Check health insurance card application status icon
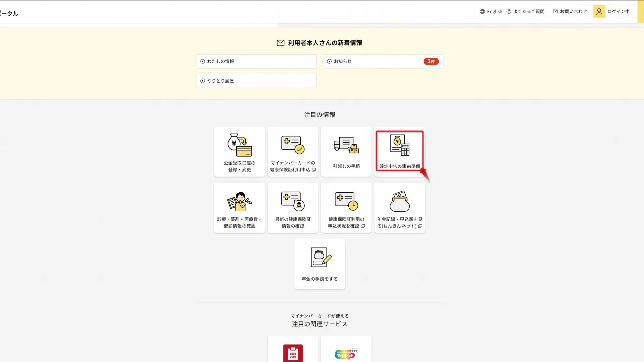Viewport: 644px width, 362px height. (346, 201)
